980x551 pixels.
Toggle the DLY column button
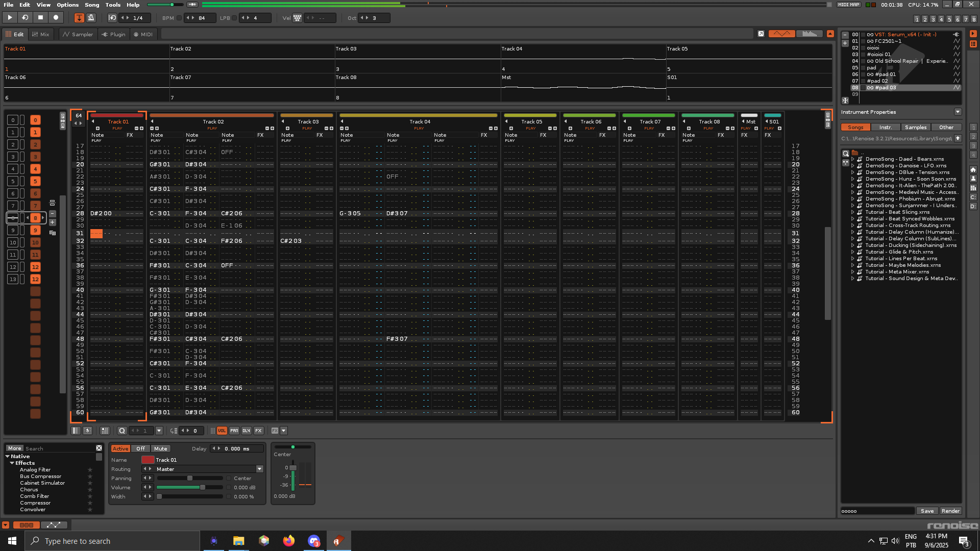[246, 431]
